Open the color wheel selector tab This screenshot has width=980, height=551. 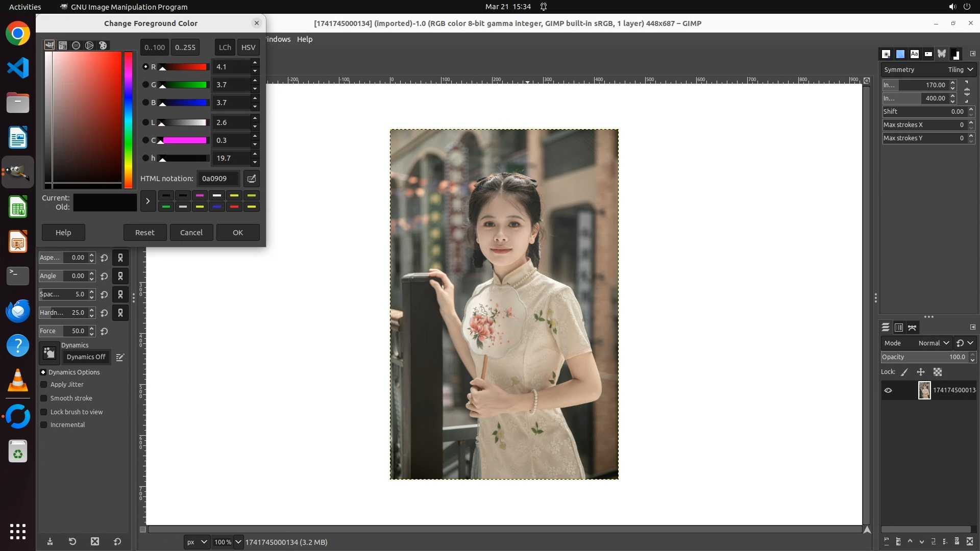pyautogui.click(x=89, y=45)
